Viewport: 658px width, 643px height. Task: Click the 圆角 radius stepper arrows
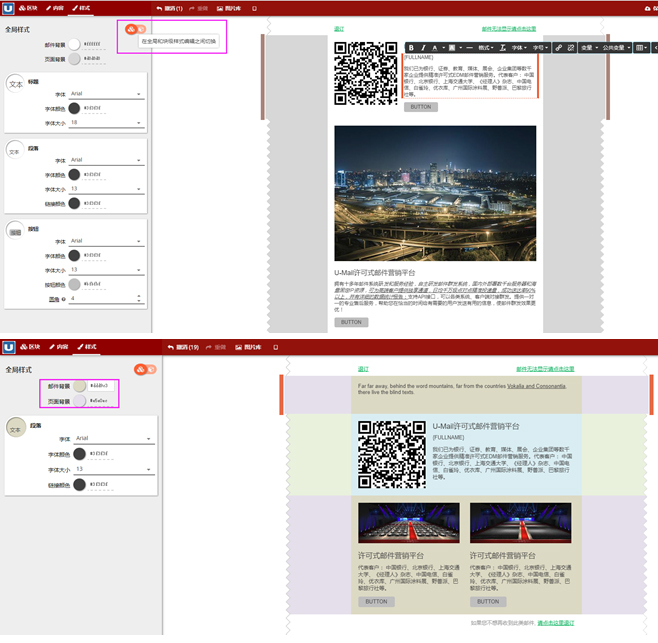click(139, 298)
